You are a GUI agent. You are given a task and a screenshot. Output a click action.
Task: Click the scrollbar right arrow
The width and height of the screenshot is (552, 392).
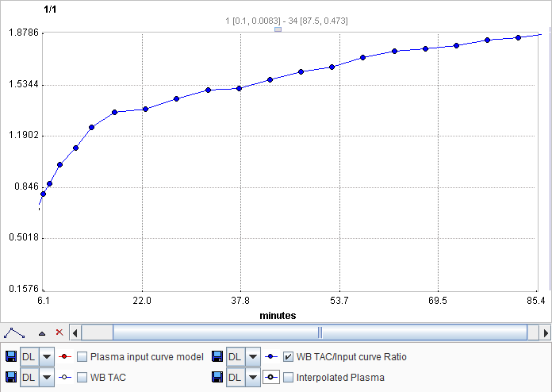coord(546,332)
